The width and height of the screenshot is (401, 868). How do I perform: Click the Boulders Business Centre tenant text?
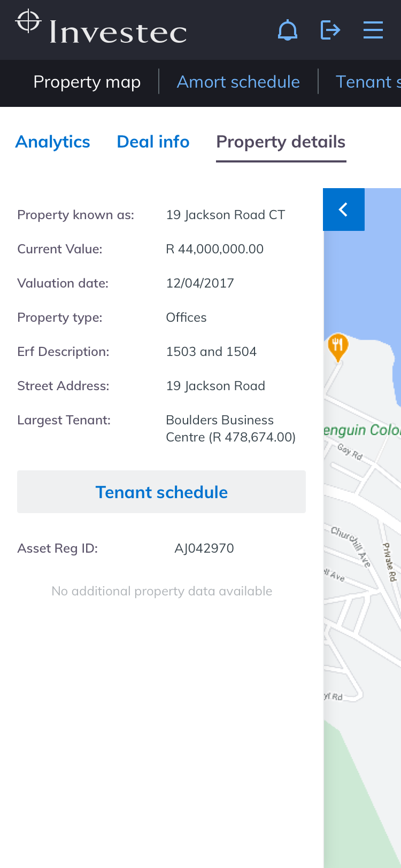point(230,429)
